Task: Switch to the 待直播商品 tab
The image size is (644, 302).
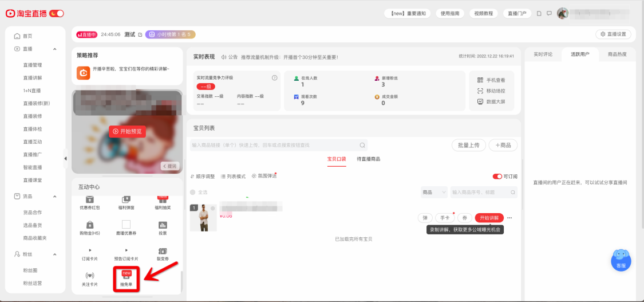Action: 369,159
